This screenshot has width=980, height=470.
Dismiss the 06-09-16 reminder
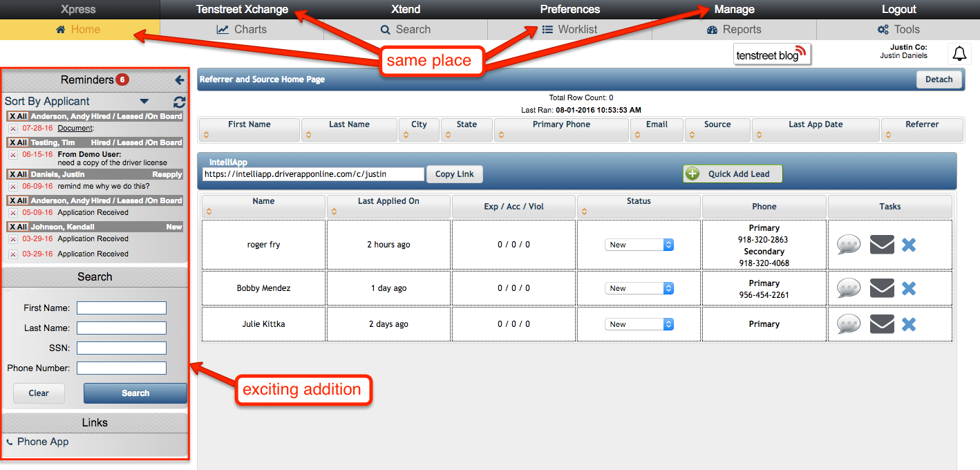[13, 187]
